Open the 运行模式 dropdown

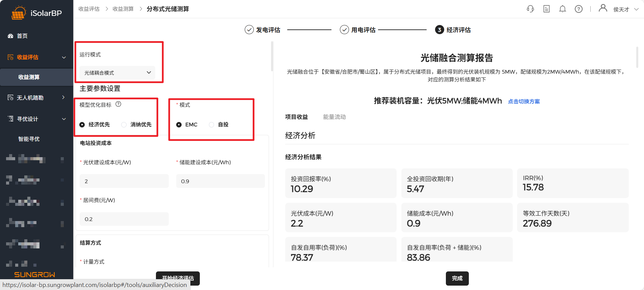pyautogui.click(x=117, y=73)
